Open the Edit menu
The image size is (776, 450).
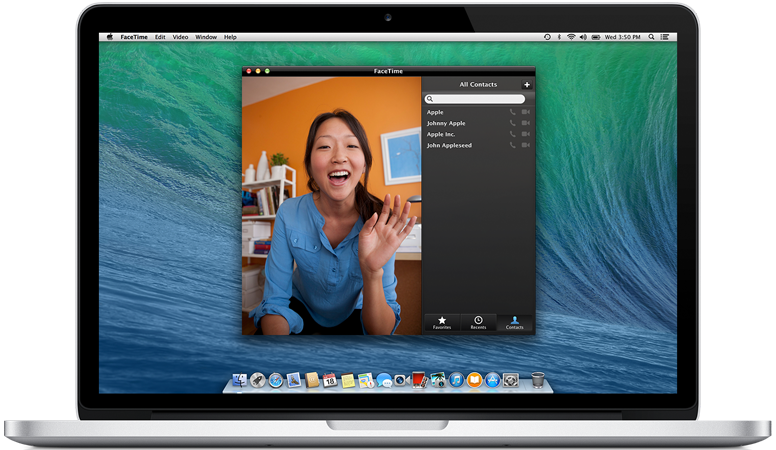coord(160,37)
